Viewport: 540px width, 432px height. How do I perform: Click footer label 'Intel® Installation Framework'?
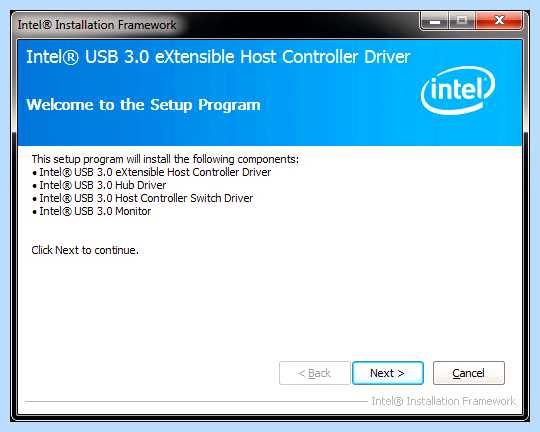(444, 401)
